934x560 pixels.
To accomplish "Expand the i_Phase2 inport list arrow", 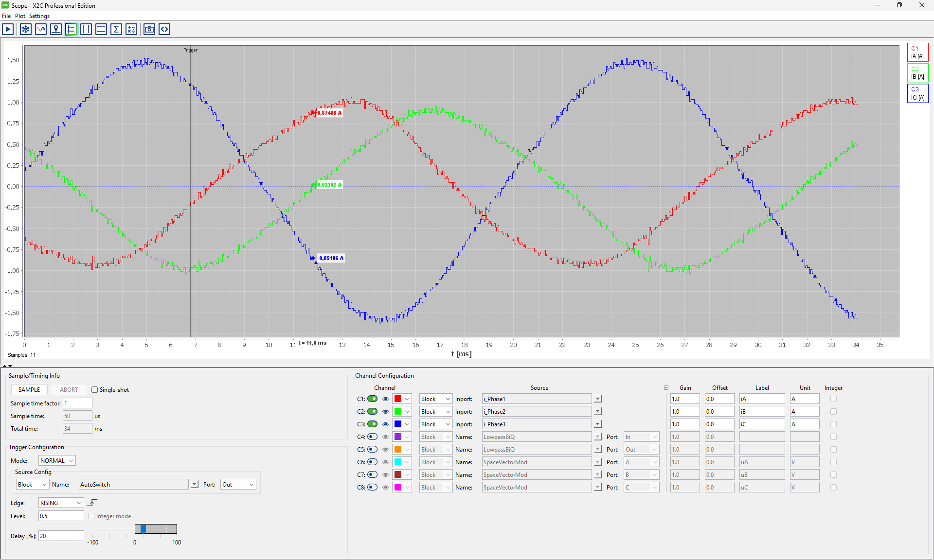I will 598,411.
